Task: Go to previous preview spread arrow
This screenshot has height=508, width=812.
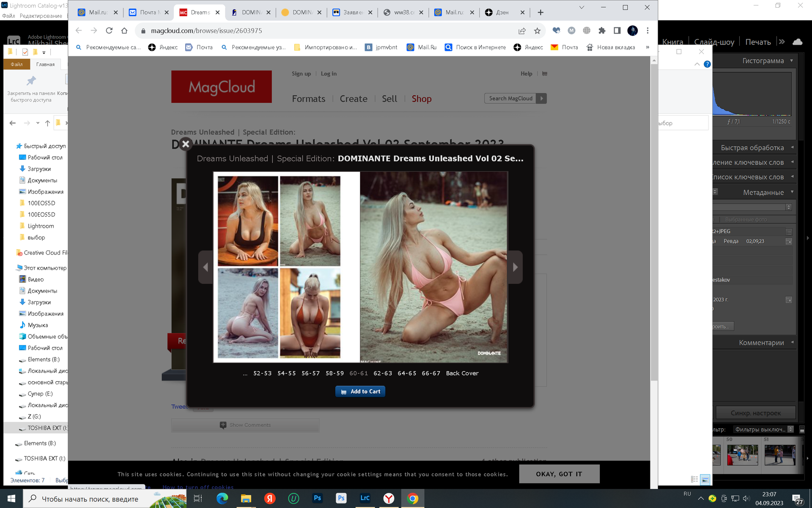Action: [206, 267]
